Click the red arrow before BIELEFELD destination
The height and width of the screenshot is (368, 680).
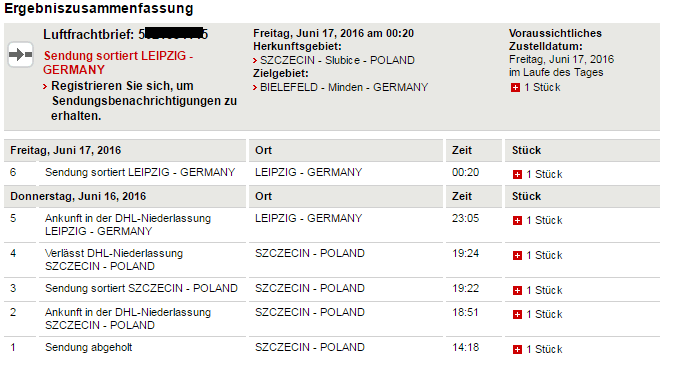coord(255,88)
